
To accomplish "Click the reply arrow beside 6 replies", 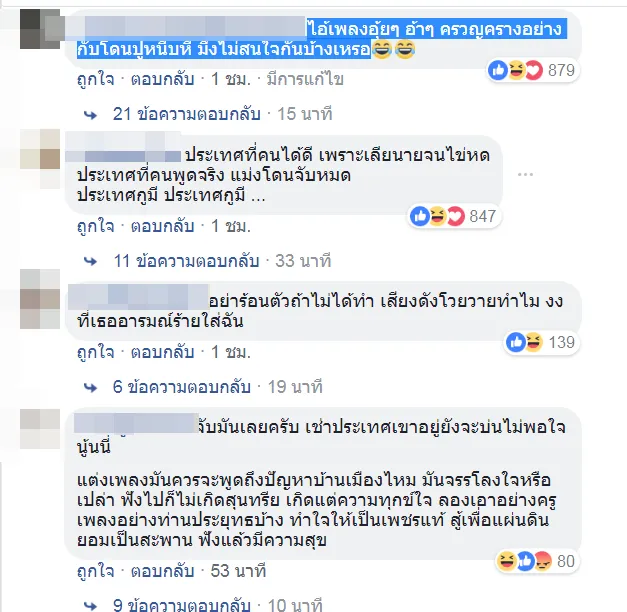I will [91, 388].
